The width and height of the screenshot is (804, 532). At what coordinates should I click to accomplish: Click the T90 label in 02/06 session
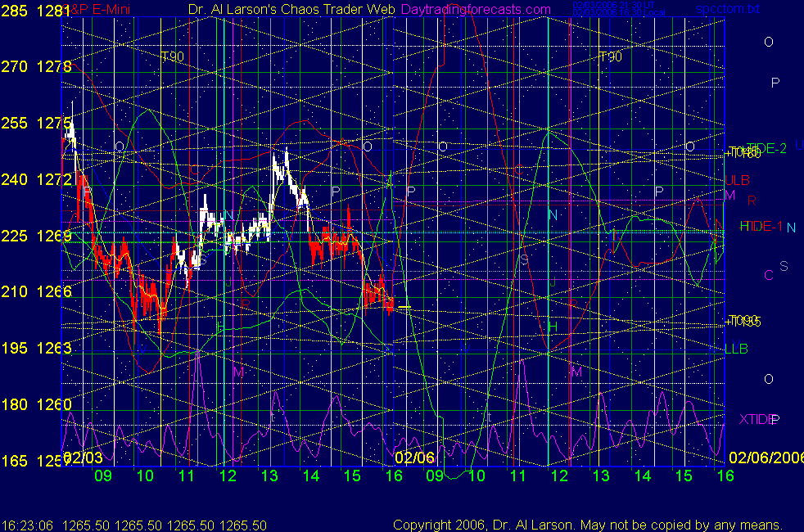610,56
